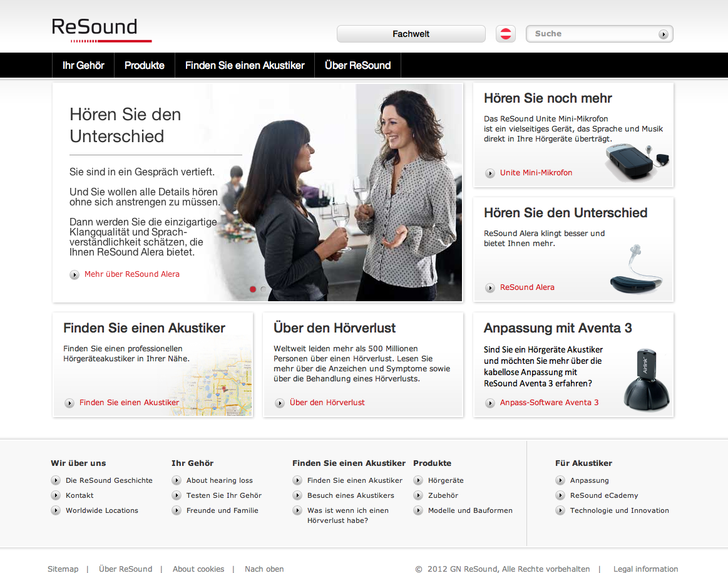Image resolution: width=728 pixels, height=573 pixels.
Task: Select the first red carousel slide dot
Action: click(252, 289)
